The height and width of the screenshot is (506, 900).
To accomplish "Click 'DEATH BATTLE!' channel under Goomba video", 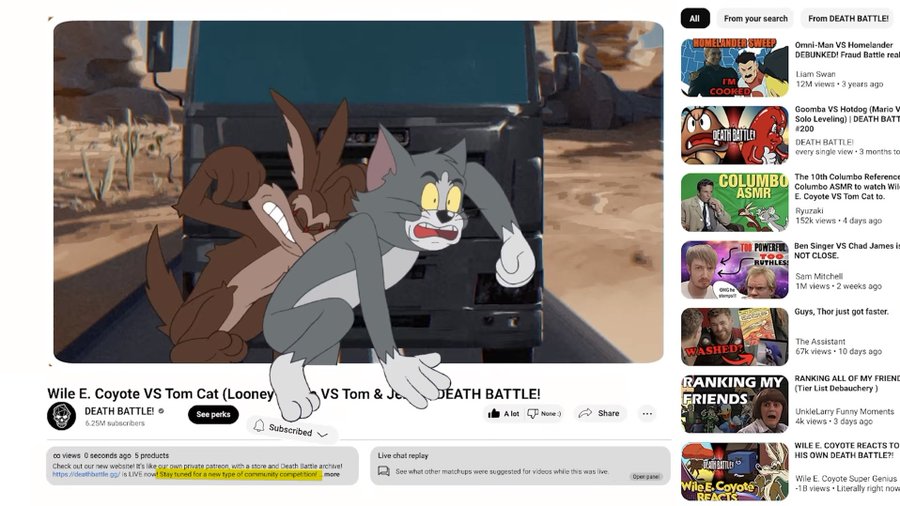I will 824,142.
